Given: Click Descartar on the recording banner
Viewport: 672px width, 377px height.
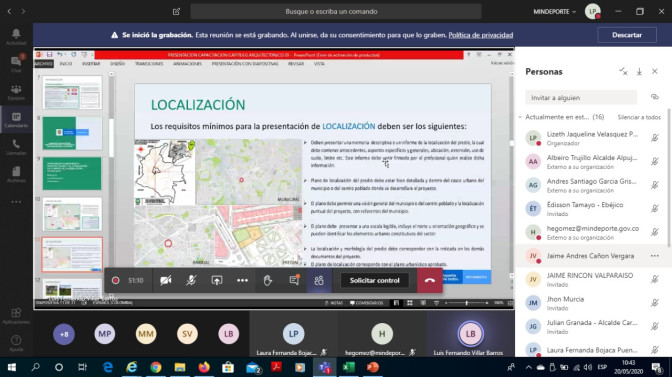Looking at the screenshot, I should pos(627,35).
